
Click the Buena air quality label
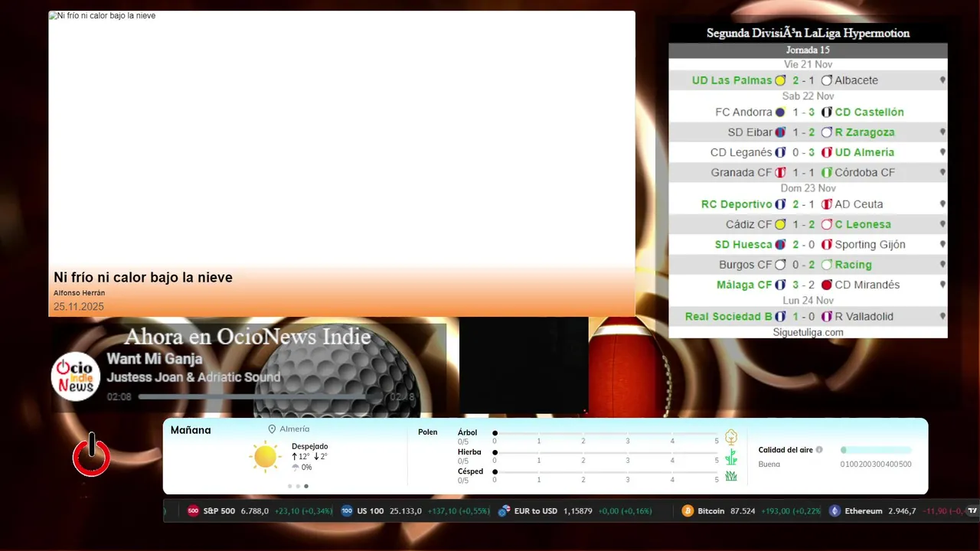(769, 465)
